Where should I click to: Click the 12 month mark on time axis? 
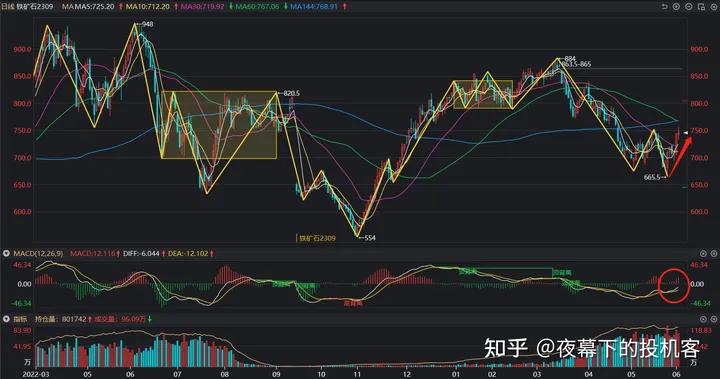click(407, 374)
